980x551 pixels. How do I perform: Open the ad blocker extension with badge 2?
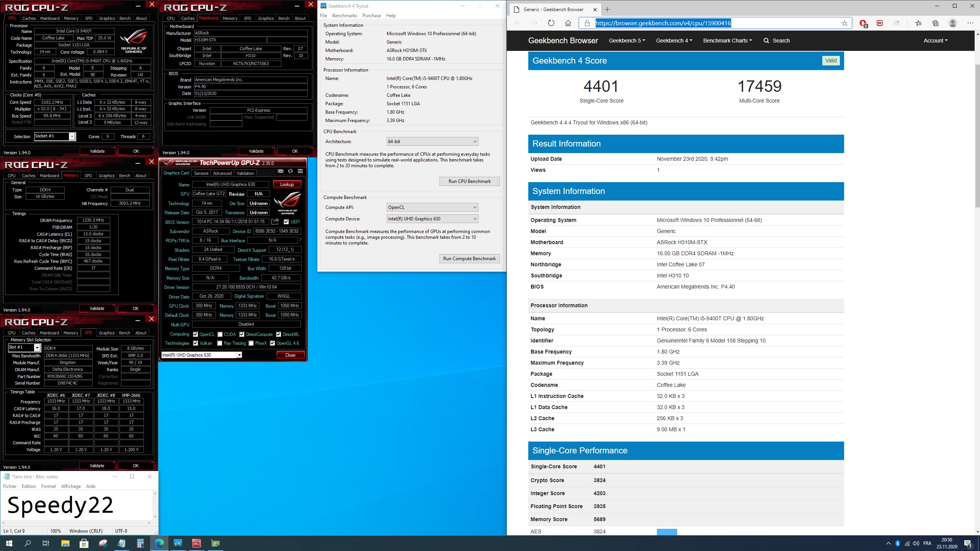coord(863,23)
